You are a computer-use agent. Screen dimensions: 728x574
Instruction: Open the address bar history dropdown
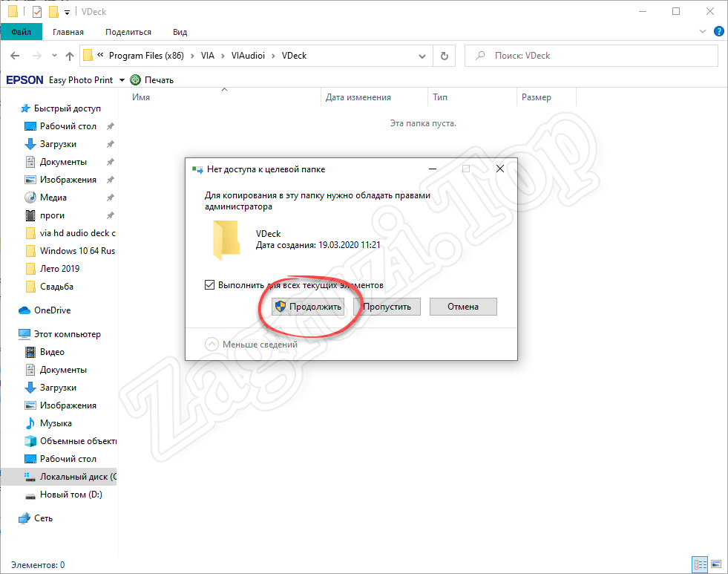tap(422, 56)
